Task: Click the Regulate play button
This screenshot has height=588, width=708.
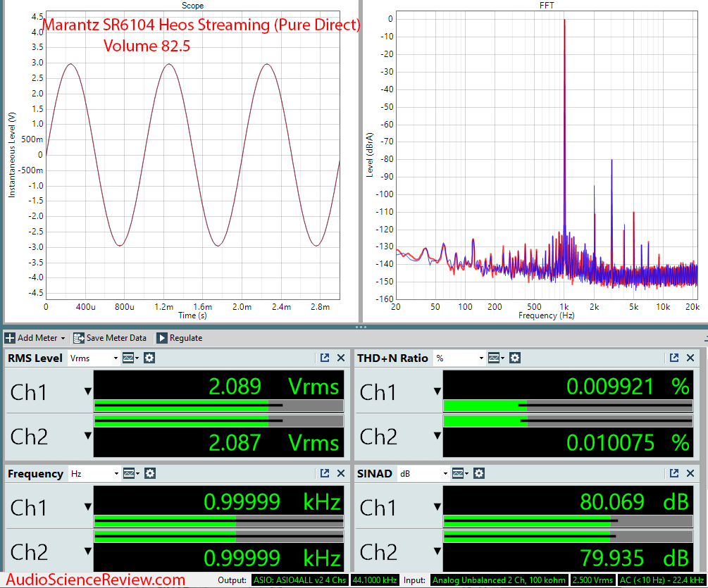Action: pyautogui.click(x=162, y=337)
